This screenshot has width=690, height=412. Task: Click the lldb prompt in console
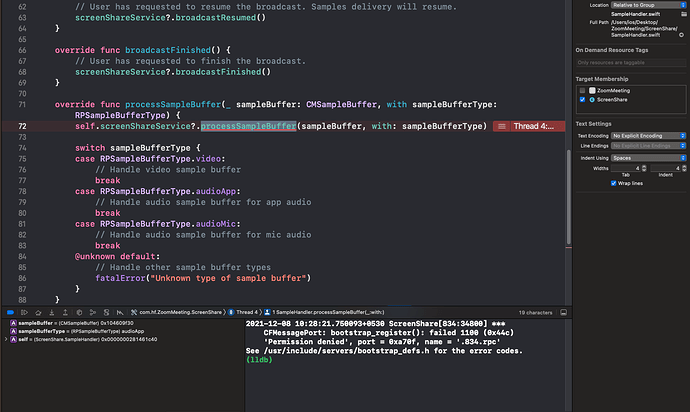click(x=259, y=360)
